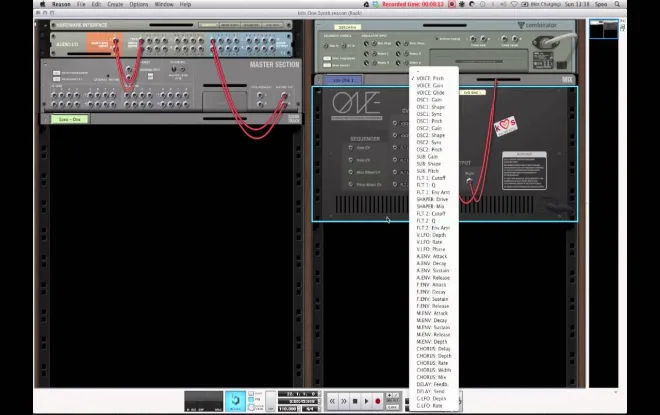
Task: Toggle Combinator Show Devices button
Action: pyautogui.click(x=327, y=65)
